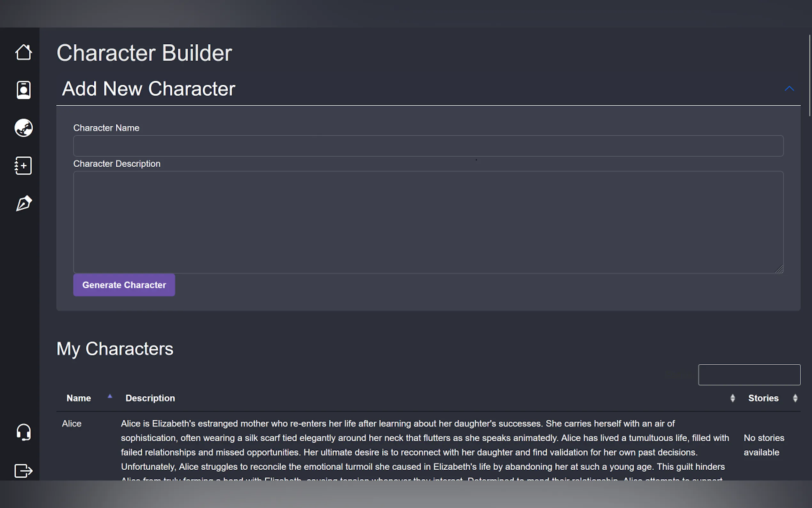Open the headset support icon
Viewport: 812px width, 508px height.
coord(24,433)
